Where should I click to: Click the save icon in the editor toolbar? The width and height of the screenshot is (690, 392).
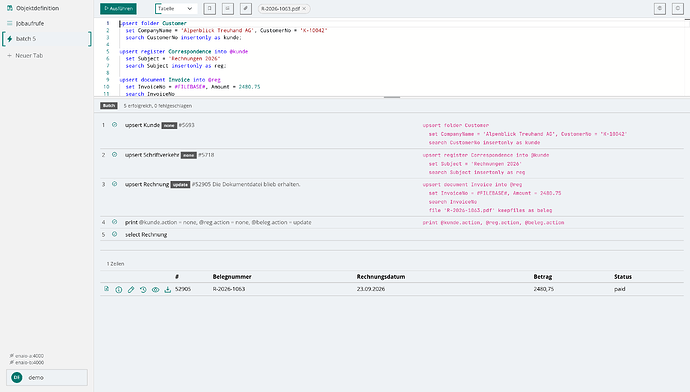pos(228,8)
